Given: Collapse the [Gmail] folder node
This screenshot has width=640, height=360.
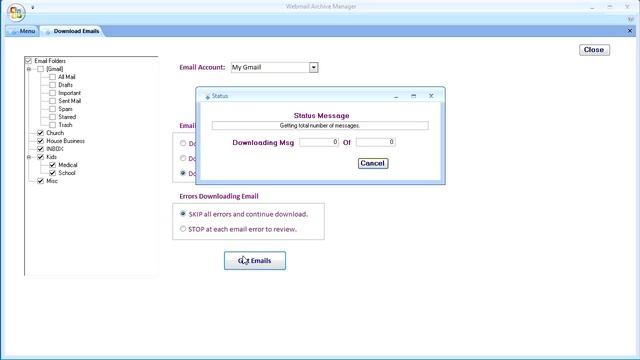Looking at the screenshot, I should [29, 69].
